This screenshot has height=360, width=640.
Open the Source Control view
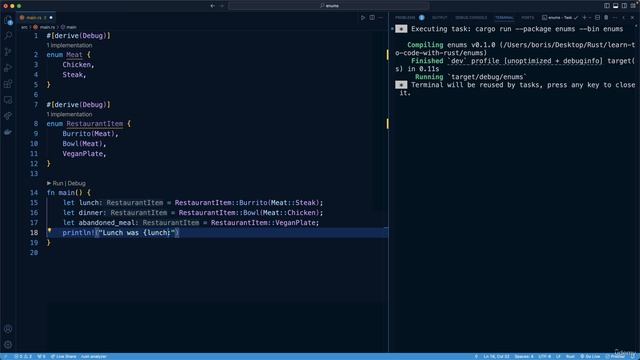pos(8,52)
